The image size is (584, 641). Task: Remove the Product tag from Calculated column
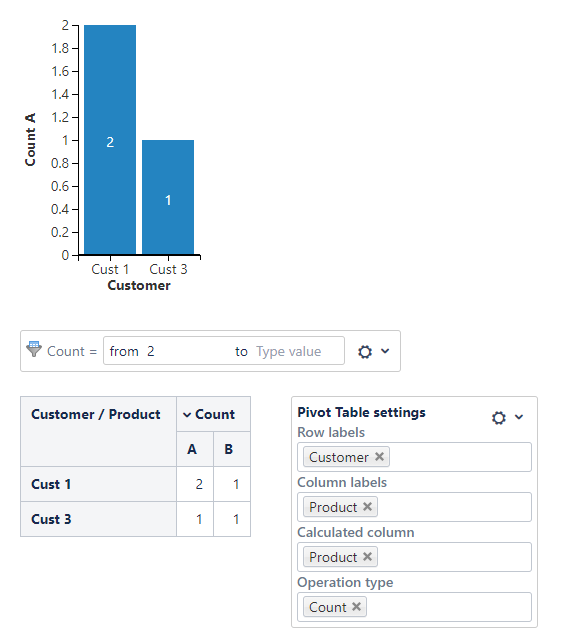tap(367, 556)
